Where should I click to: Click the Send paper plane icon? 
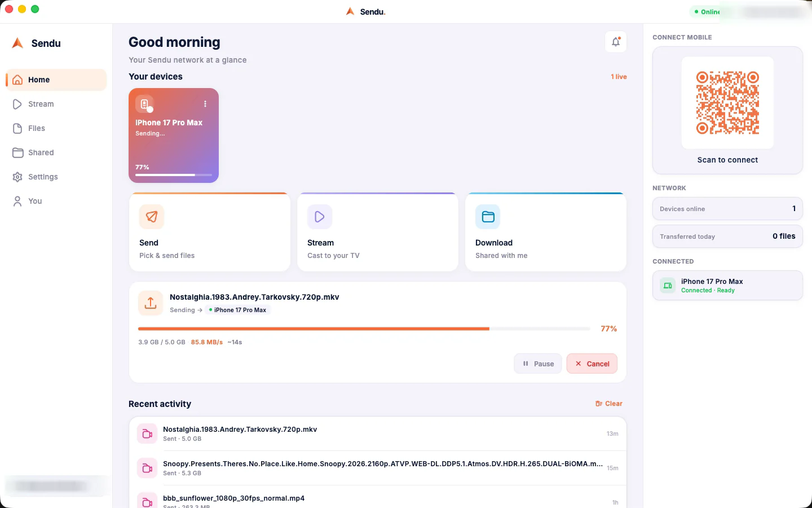tap(152, 217)
